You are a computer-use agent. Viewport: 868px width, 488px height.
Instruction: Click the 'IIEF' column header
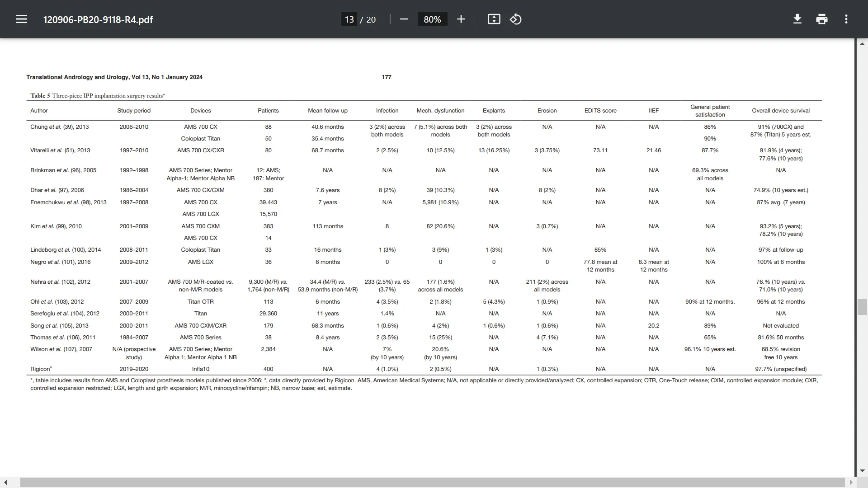pyautogui.click(x=654, y=111)
